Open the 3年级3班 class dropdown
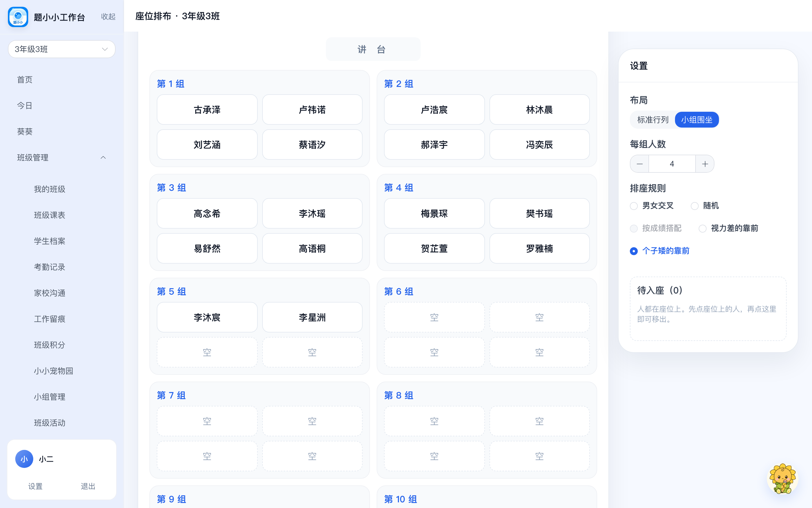 [x=62, y=49]
